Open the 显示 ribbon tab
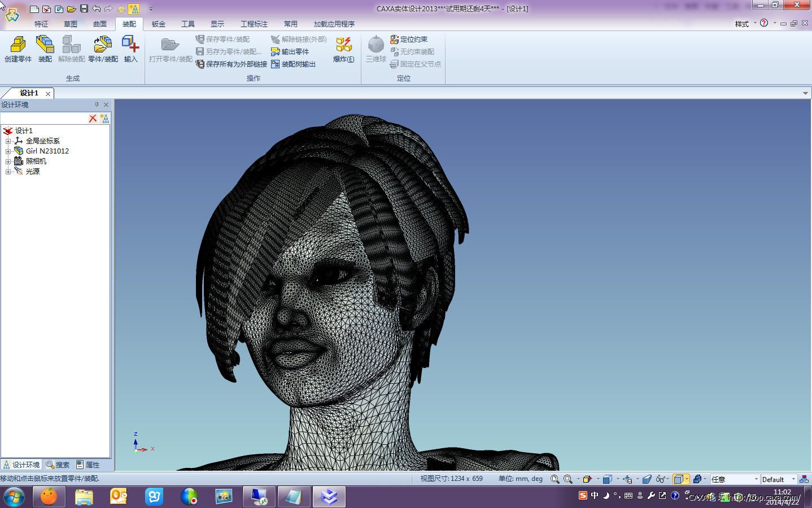The width and height of the screenshot is (812, 508). 217,24
